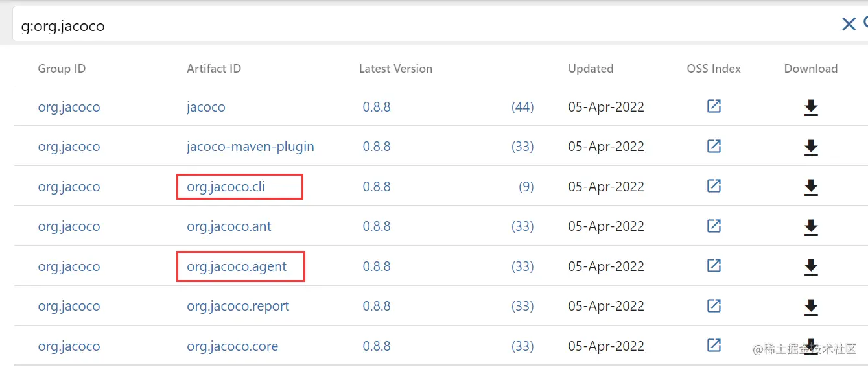
Task: Open OSS Index for org.jacoco.core
Action: [714, 346]
